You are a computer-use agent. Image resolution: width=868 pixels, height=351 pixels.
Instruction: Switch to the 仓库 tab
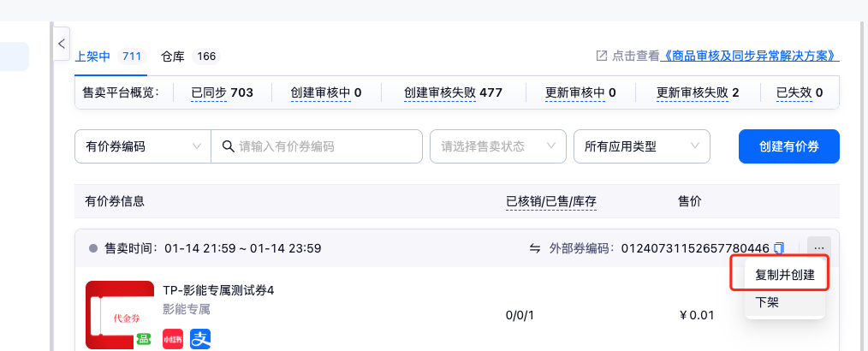pyautogui.click(x=173, y=57)
